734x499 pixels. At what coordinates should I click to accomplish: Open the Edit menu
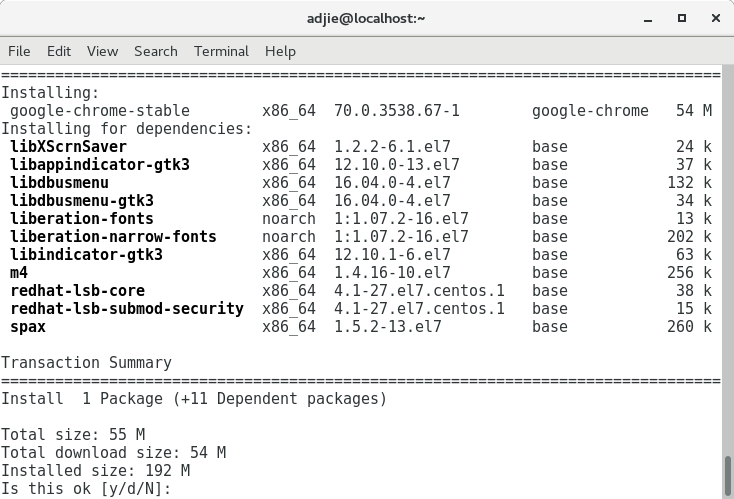[59, 51]
